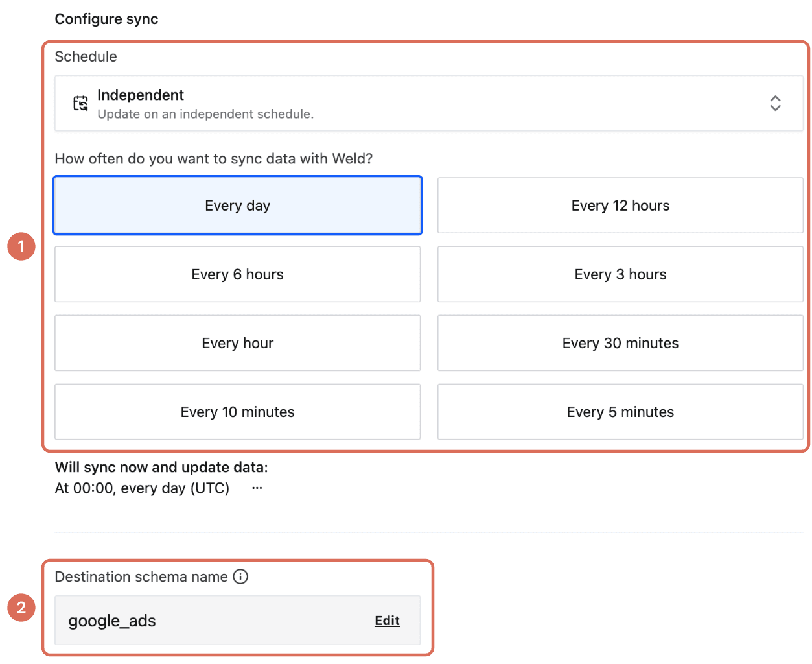Click the 'How often do you want to sync data with Weld?' text

pos(214,159)
